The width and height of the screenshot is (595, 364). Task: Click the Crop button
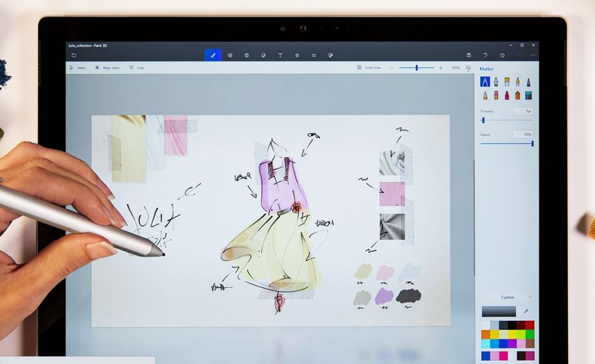[137, 68]
